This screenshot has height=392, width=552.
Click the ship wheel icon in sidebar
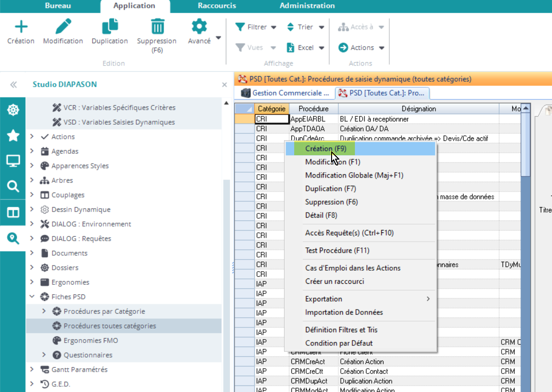(13, 110)
